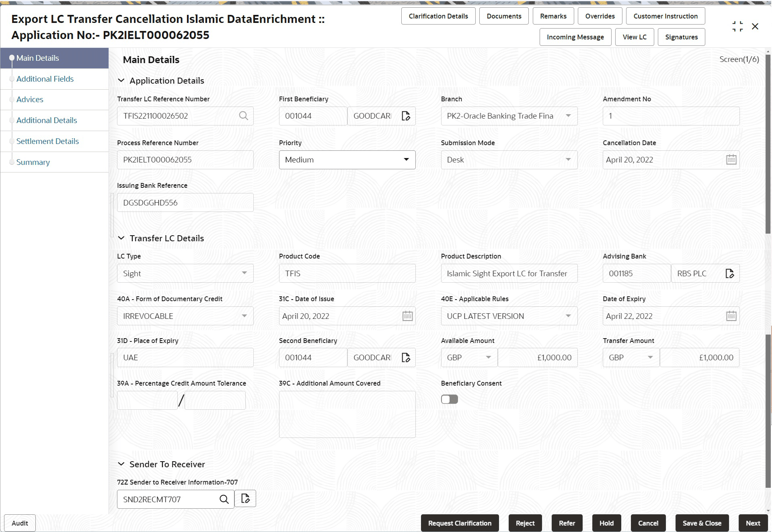The height and width of the screenshot is (532, 772).
Task: Open Additional Fields in the sidebar
Action: [45, 79]
